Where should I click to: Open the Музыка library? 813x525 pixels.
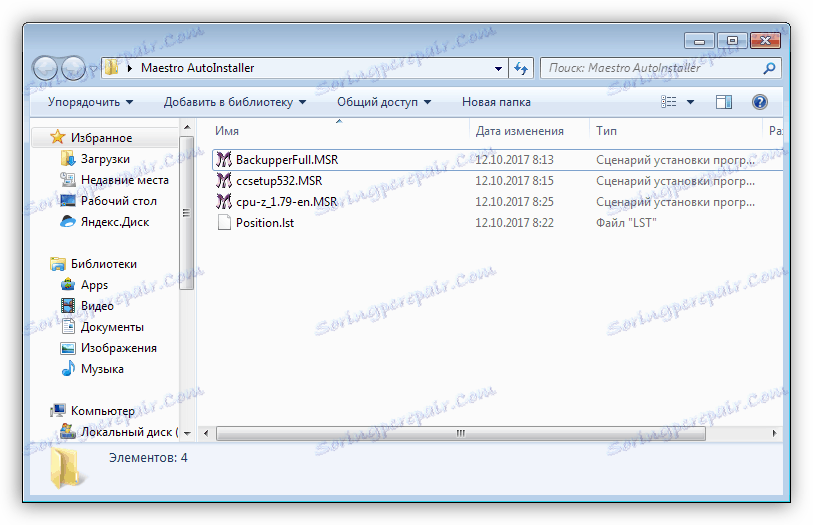[102, 369]
